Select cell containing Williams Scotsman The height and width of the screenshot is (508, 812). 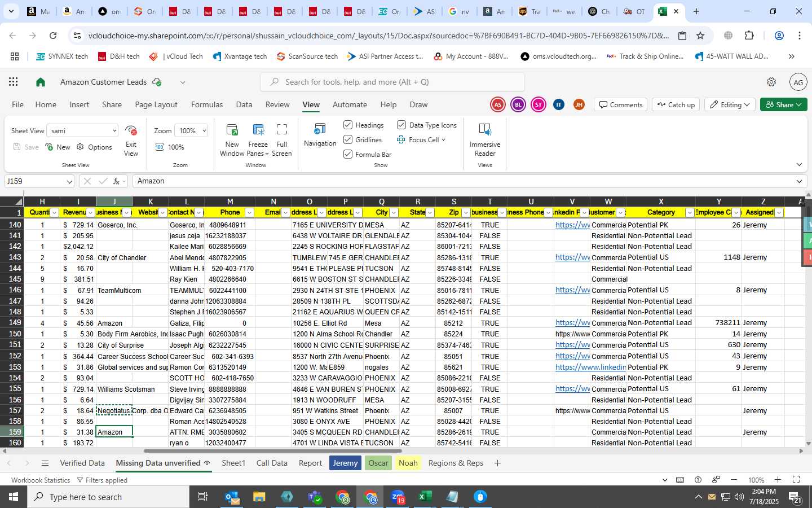(x=114, y=389)
